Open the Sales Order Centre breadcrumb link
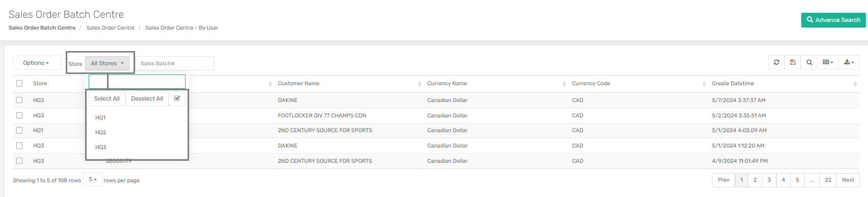This screenshot has width=868, height=197. 111,28
